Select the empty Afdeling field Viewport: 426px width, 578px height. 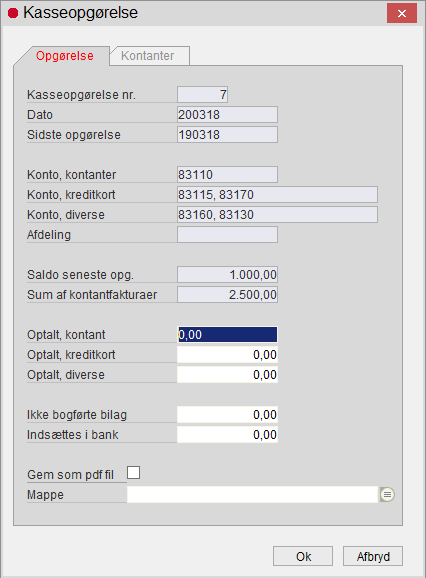227,234
